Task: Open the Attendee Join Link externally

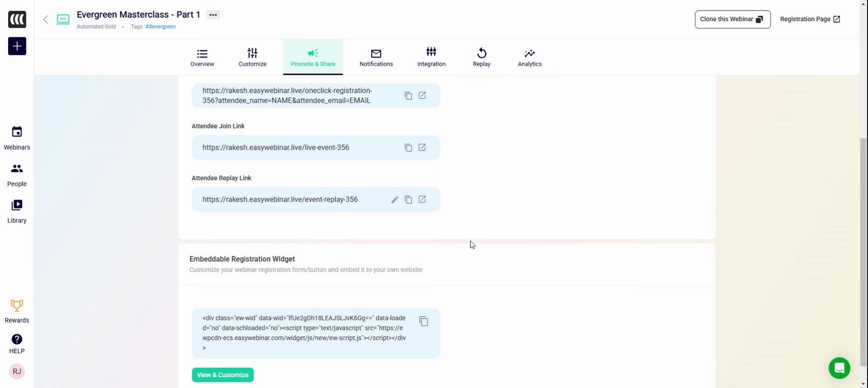Action: (x=422, y=148)
